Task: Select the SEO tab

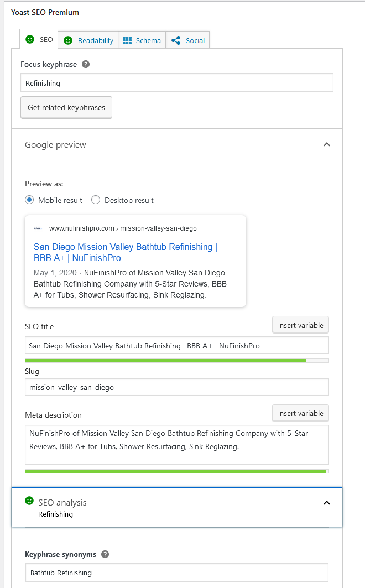Action: [x=39, y=39]
